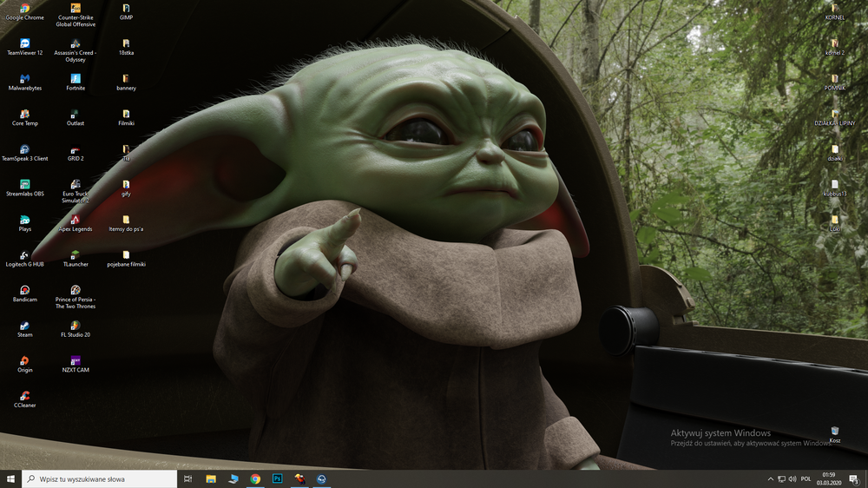The width and height of the screenshot is (868, 488).
Task: Open TeamSpeak 3 Client desktop shortcut
Action: [x=25, y=153]
